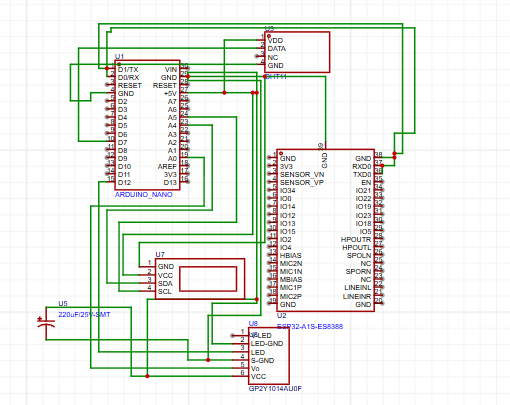Viewport: 510px width, 405px height.
Task: Click the IO18 pin label
Action: (363, 224)
